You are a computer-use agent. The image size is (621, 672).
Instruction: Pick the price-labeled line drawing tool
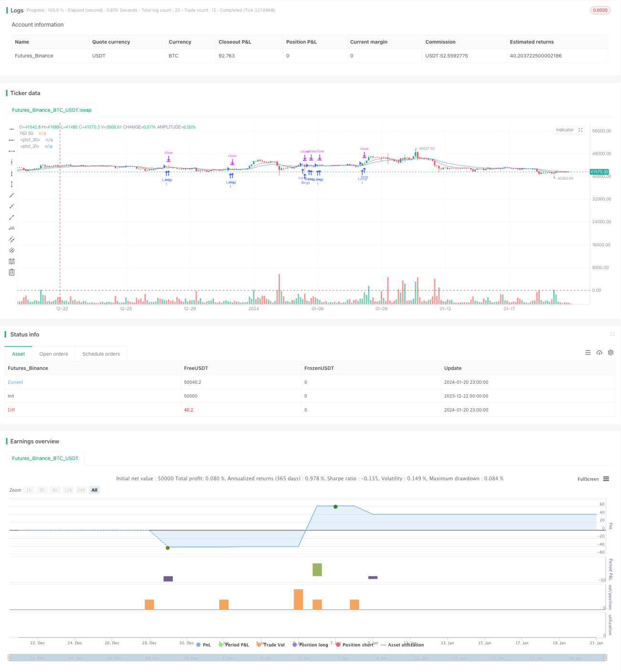click(x=11, y=228)
